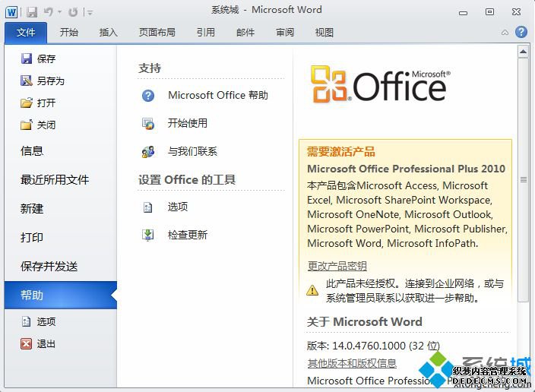Restore down the Word window
The width and height of the screenshot is (535, 392).
(489, 12)
